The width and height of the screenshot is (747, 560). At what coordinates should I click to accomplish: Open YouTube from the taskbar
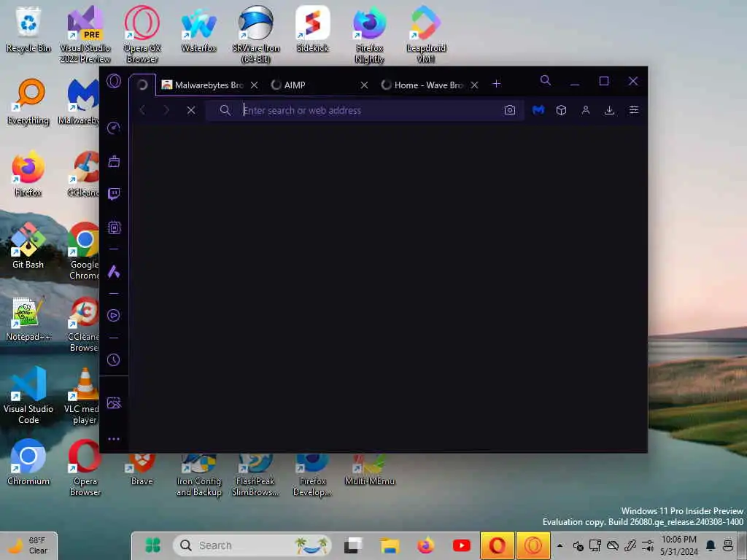tap(461, 545)
